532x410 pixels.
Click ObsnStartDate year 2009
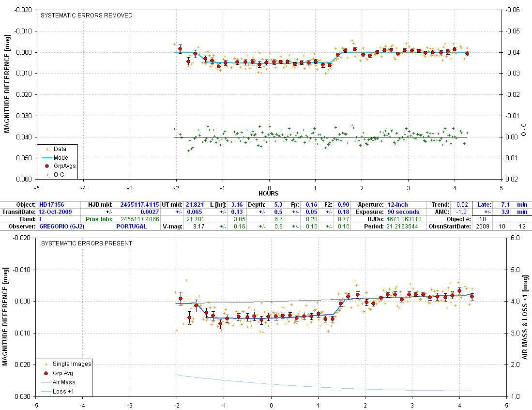(x=483, y=227)
